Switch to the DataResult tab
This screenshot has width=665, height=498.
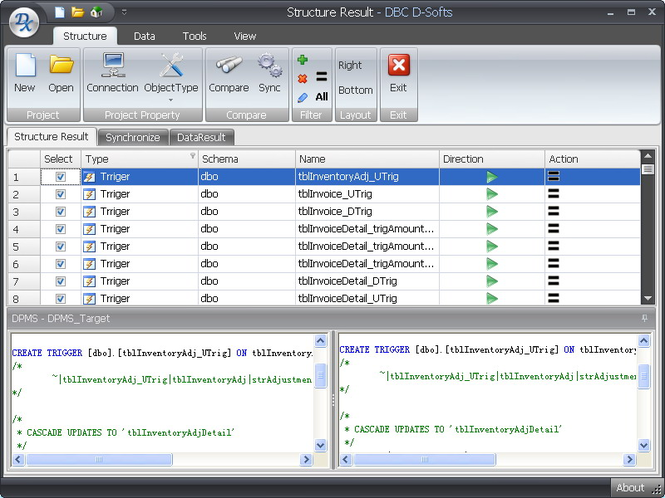201,137
